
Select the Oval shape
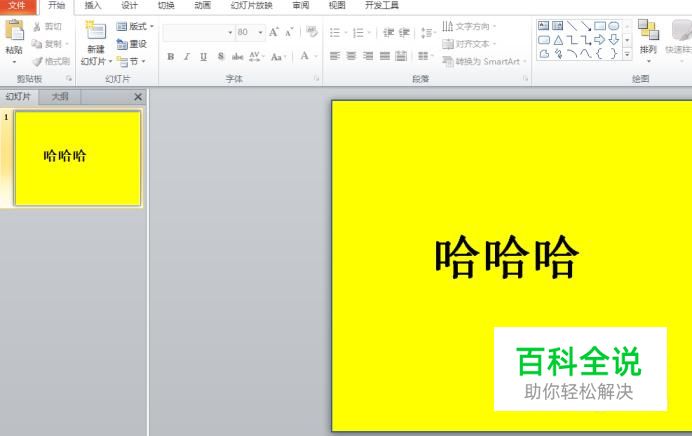613,26
